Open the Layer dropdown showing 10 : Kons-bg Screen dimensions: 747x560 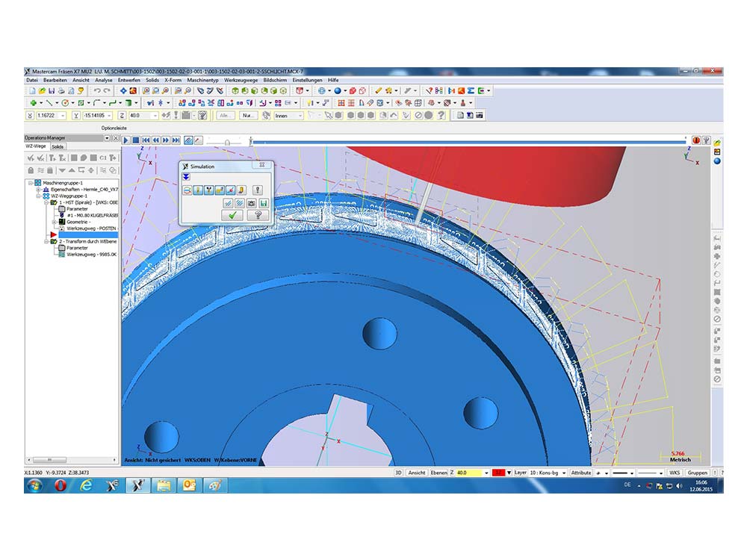tap(548, 473)
